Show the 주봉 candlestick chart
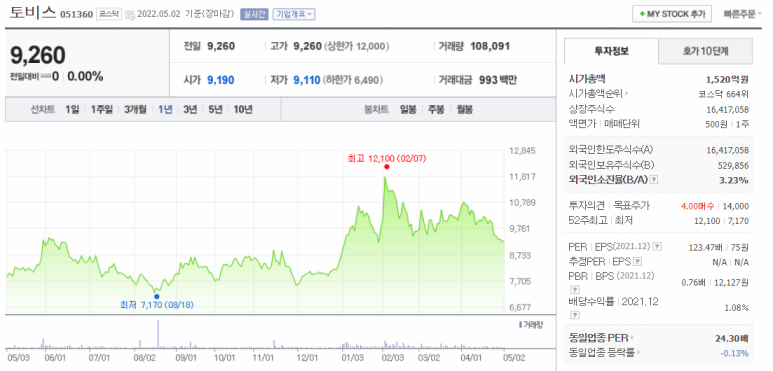 click(436, 109)
